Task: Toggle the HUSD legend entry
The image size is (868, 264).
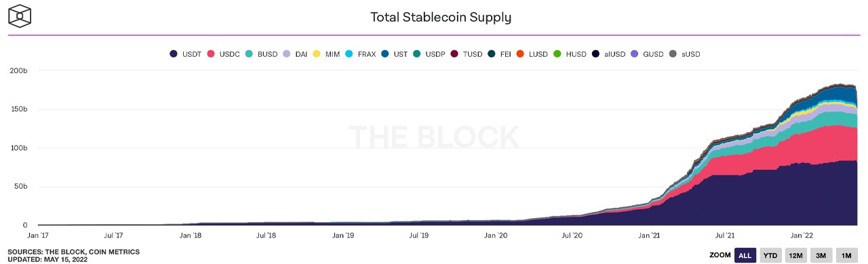Action: coord(570,53)
